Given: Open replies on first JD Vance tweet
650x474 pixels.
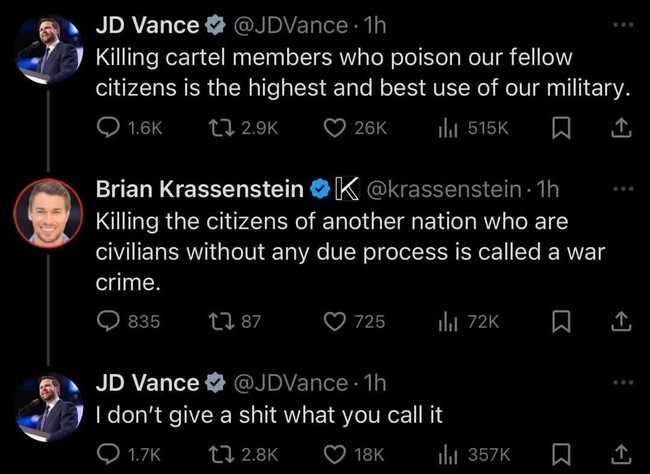Looking at the screenshot, I should 129,128.
